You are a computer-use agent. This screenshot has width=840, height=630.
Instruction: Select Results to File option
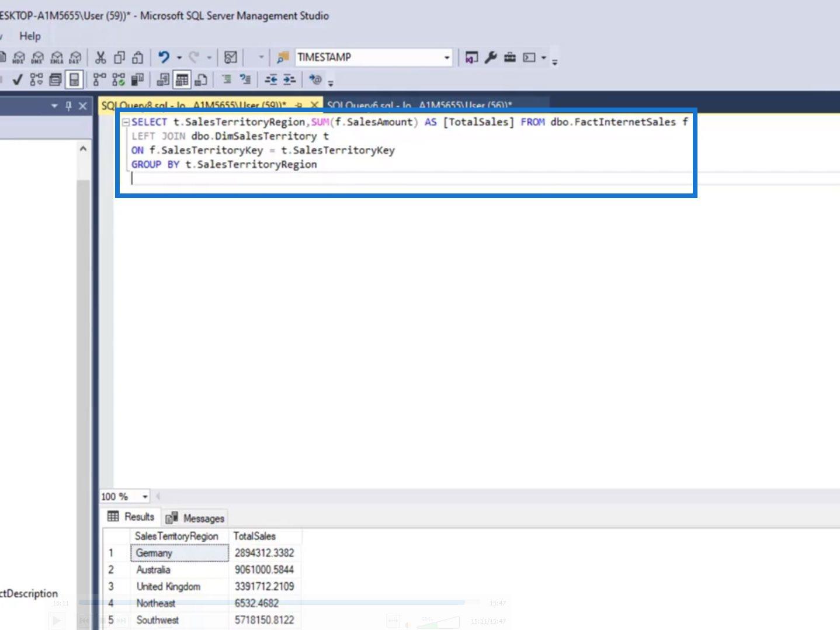point(201,79)
